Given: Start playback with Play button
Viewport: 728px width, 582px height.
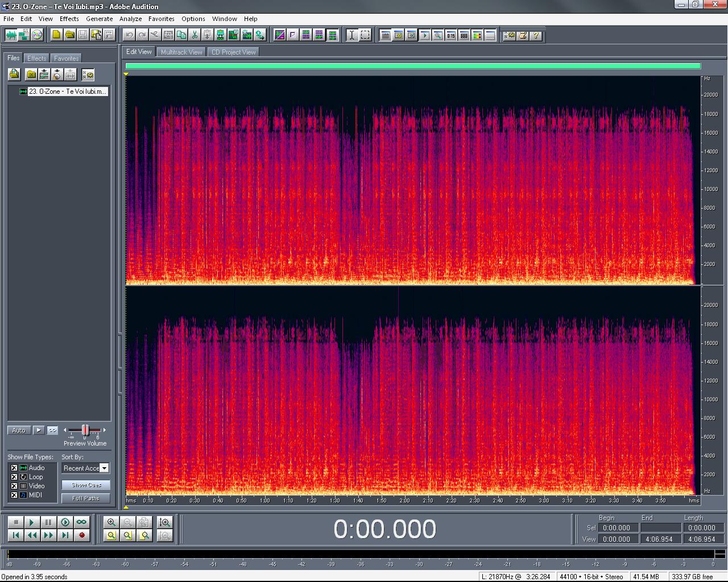Looking at the screenshot, I should [x=32, y=522].
